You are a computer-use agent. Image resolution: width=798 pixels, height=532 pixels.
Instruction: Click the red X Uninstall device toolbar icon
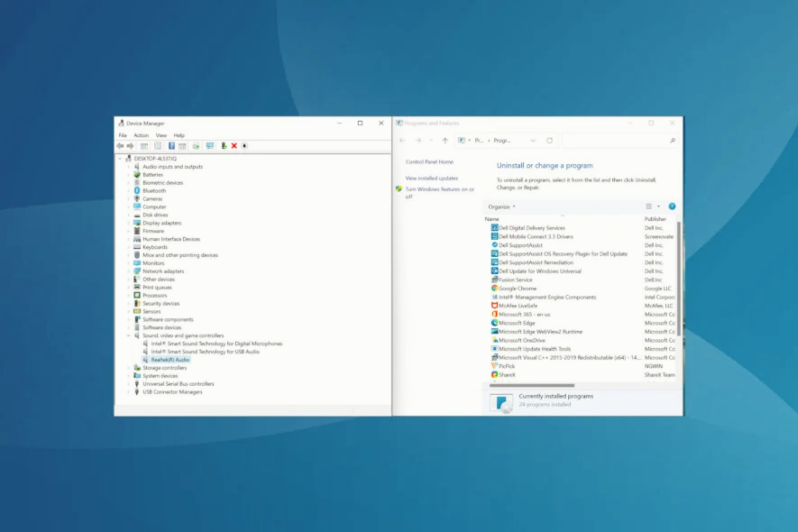(x=234, y=146)
